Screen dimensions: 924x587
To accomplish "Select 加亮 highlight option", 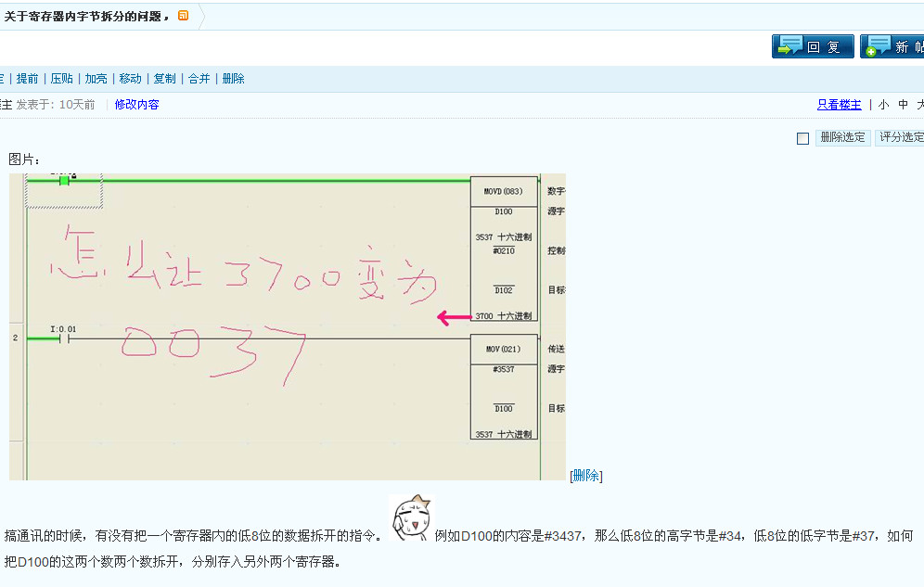I will (96, 79).
